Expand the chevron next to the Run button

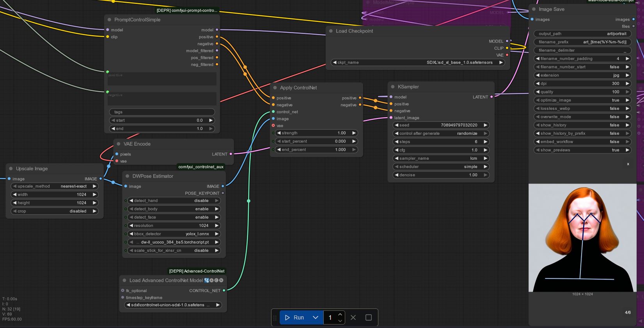[x=315, y=317]
